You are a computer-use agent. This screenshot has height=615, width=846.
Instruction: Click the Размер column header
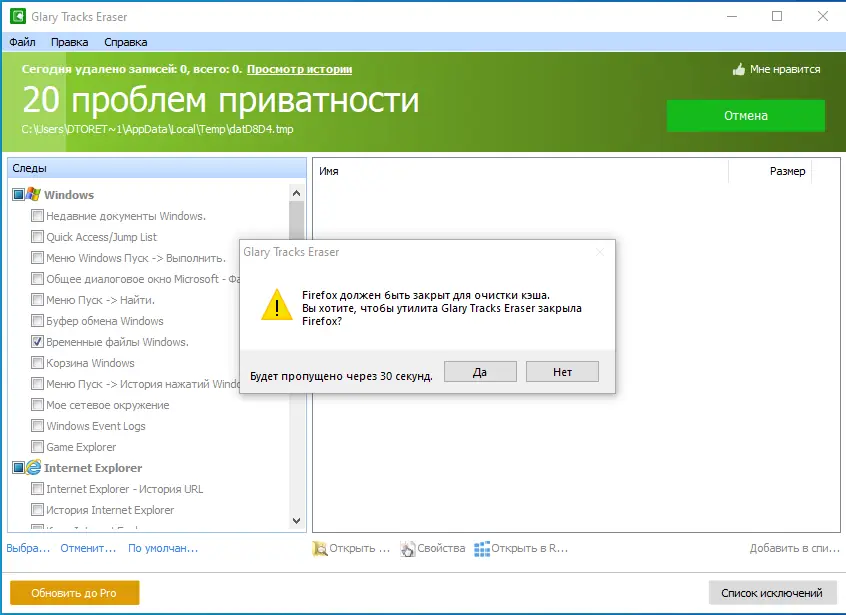770,171
